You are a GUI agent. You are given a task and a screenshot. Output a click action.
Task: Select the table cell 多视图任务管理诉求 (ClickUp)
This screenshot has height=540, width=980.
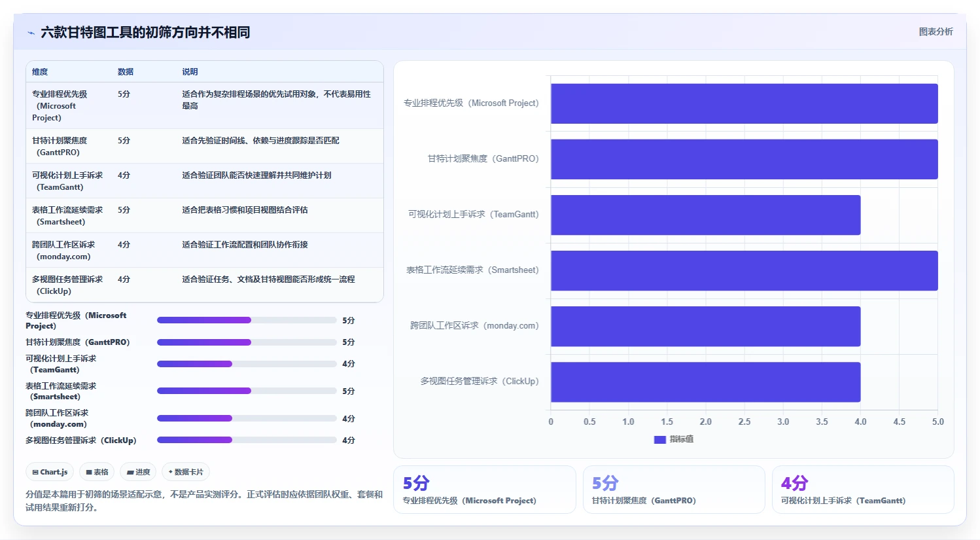pyautogui.click(x=67, y=285)
